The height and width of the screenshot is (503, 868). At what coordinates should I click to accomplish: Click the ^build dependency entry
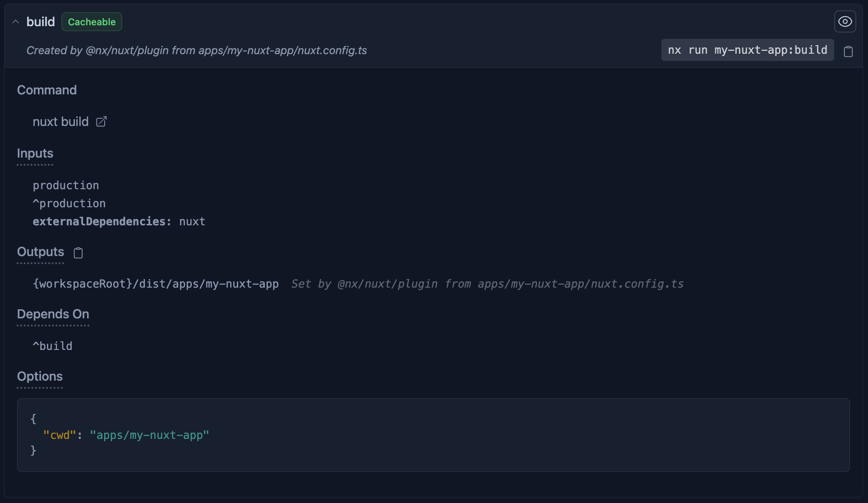[52, 345]
